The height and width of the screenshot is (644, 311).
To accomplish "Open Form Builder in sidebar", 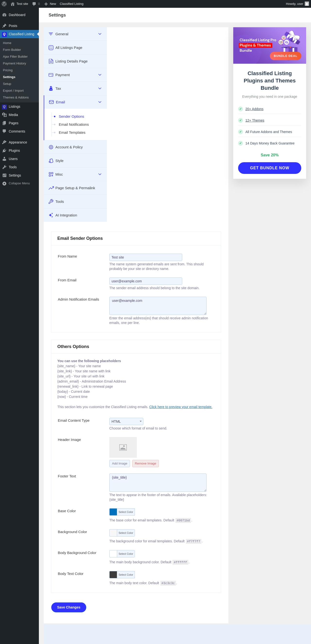I will click(12, 50).
